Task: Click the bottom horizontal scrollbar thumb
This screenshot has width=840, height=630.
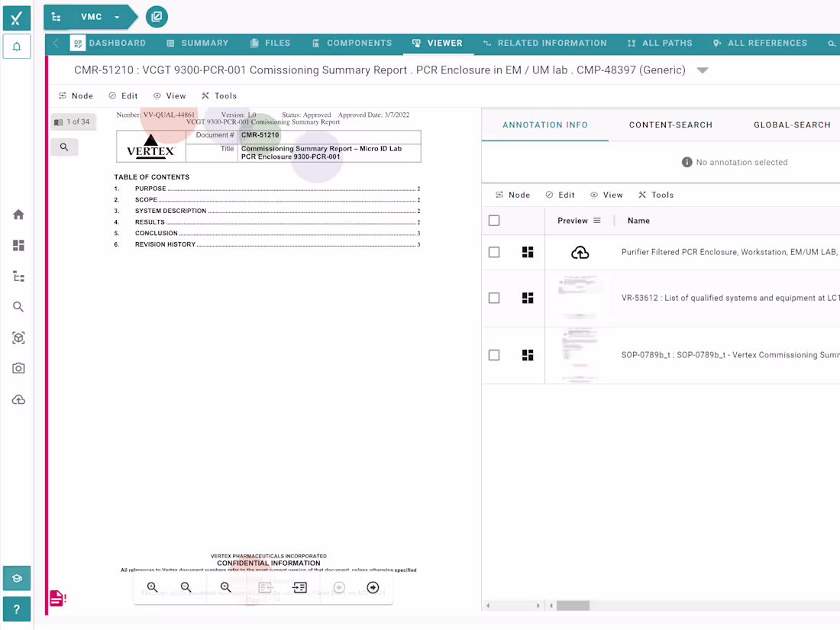Action: tap(573, 606)
